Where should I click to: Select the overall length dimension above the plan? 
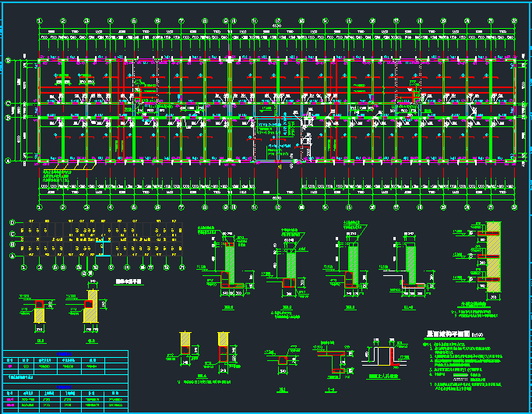pyautogui.click(x=277, y=26)
